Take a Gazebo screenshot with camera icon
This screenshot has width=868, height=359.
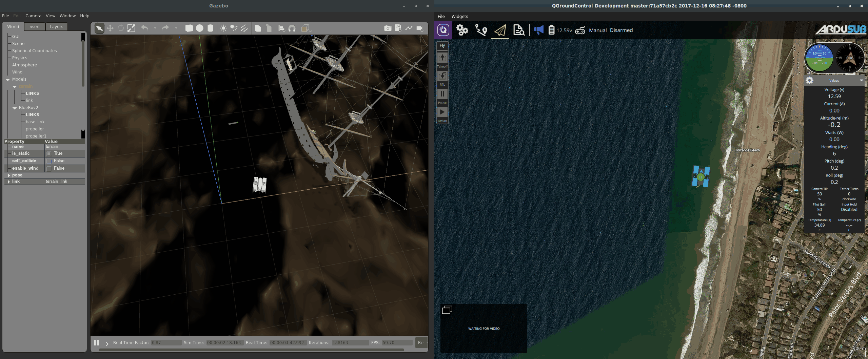pyautogui.click(x=388, y=28)
